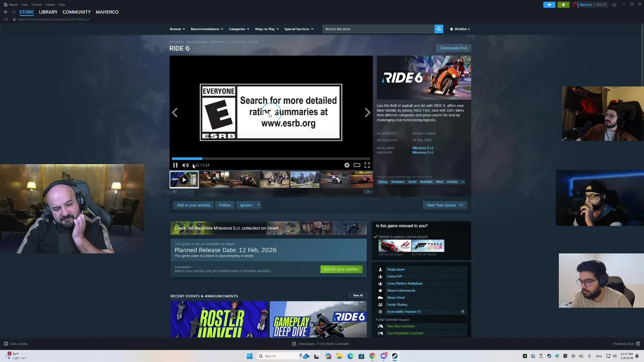The image size is (644, 362).
Task: Open the Forza Horizon 5 similar game image
Action: coord(428,246)
